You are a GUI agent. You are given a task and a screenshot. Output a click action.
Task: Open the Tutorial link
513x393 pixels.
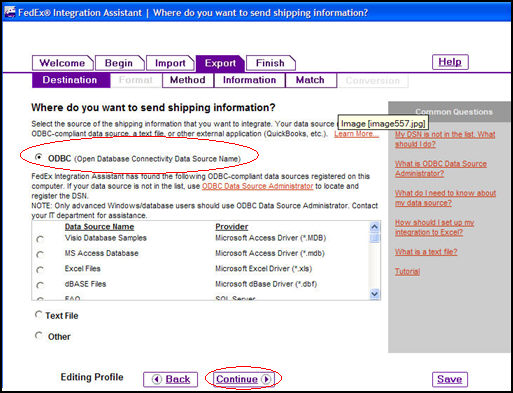pyautogui.click(x=407, y=272)
